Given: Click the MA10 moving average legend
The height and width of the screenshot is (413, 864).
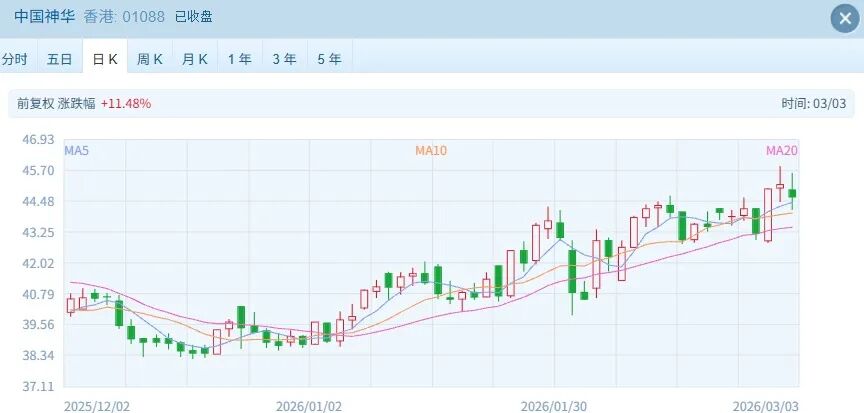Looking at the screenshot, I should [431, 150].
